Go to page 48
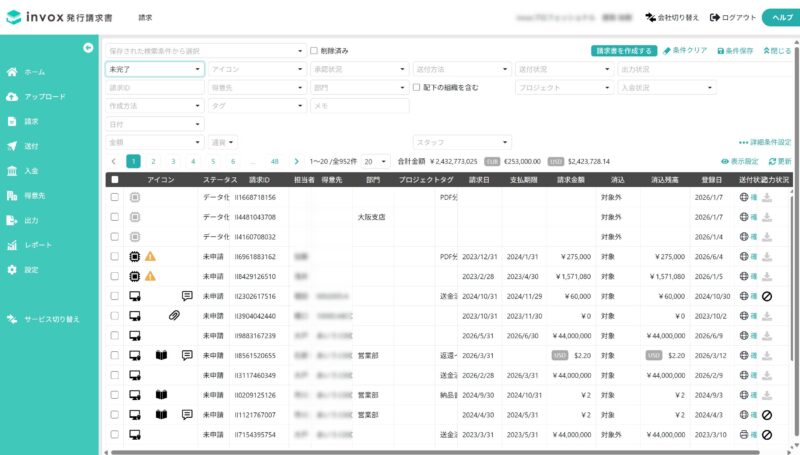800x455 pixels. [x=274, y=161]
